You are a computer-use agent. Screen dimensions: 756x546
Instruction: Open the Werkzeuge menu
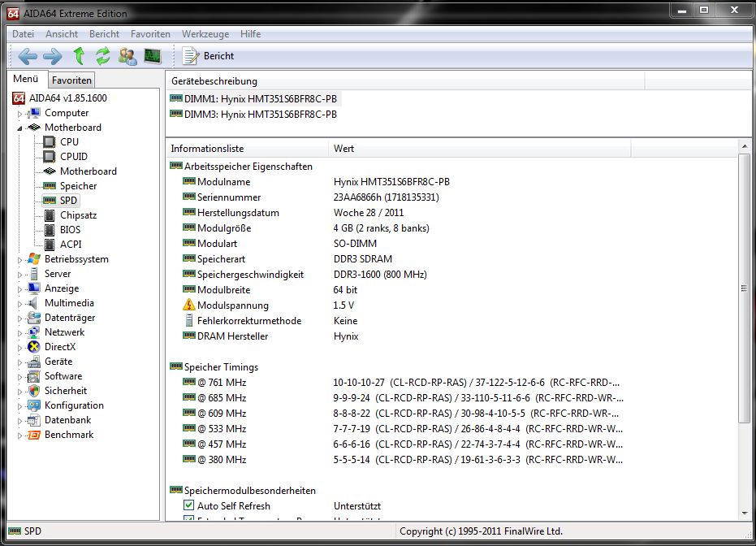click(205, 34)
